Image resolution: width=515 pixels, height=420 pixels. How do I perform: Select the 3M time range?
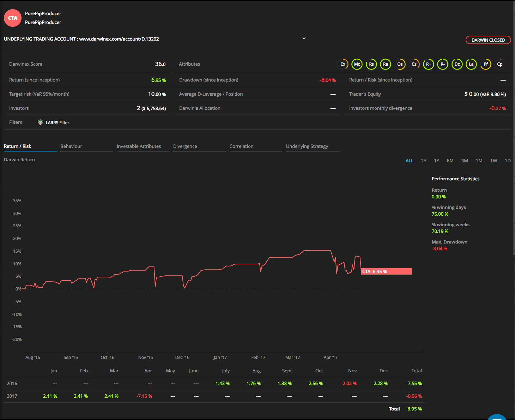(x=465, y=161)
